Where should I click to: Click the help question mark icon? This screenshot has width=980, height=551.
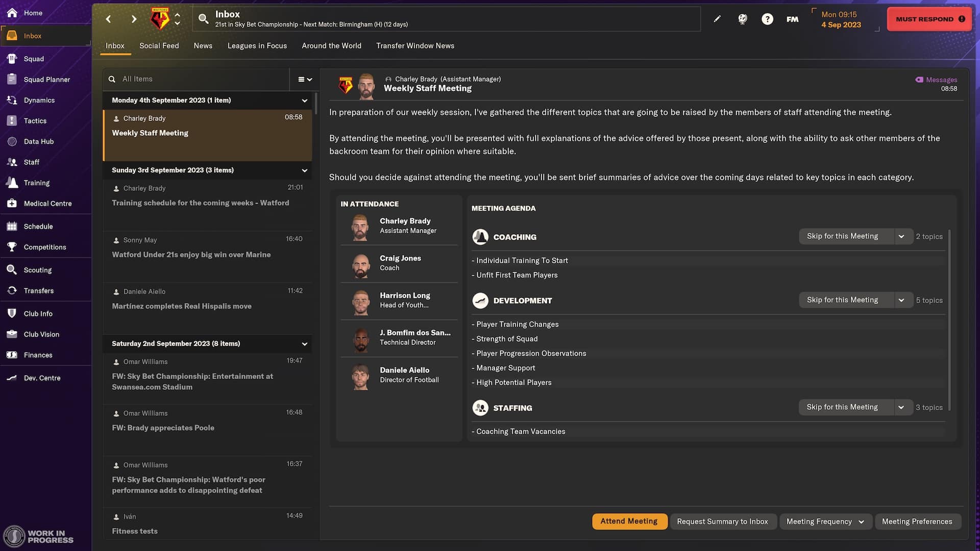pos(767,19)
